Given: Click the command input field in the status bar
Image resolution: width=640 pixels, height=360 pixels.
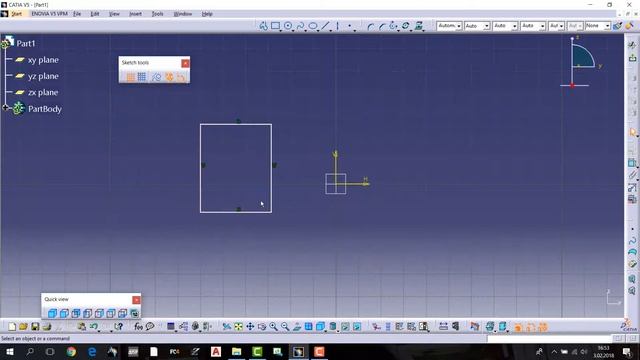Looking at the screenshot, I should point(549,339).
